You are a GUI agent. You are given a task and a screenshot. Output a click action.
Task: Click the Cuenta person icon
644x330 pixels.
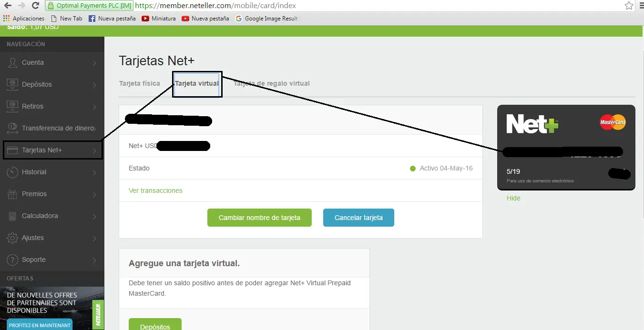pos(12,62)
